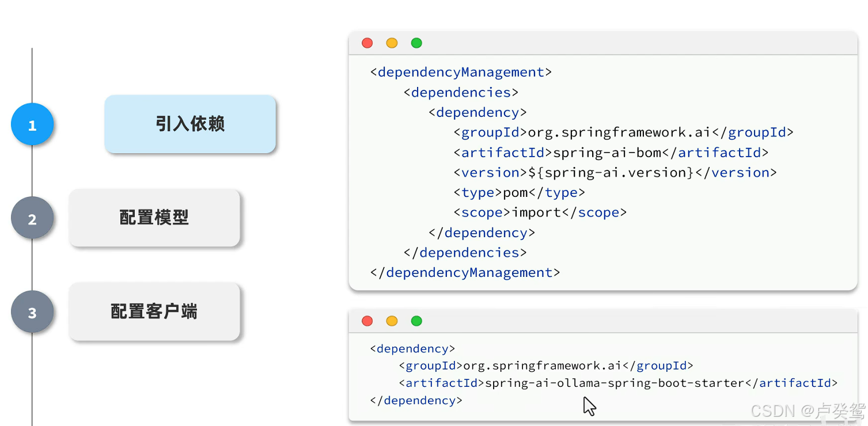
Task: Click yellow dot on bottom code window
Action: (392, 321)
